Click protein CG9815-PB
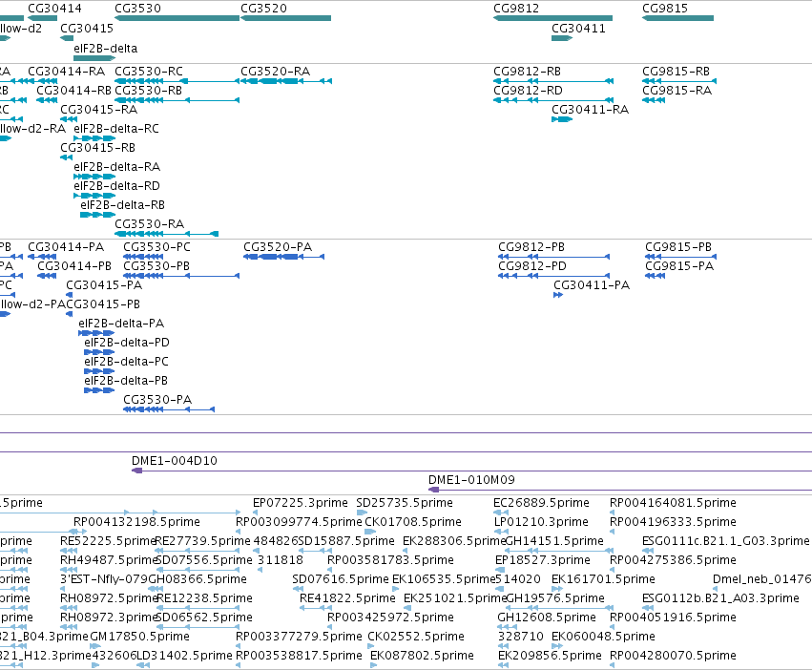 pyautogui.click(x=678, y=247)
